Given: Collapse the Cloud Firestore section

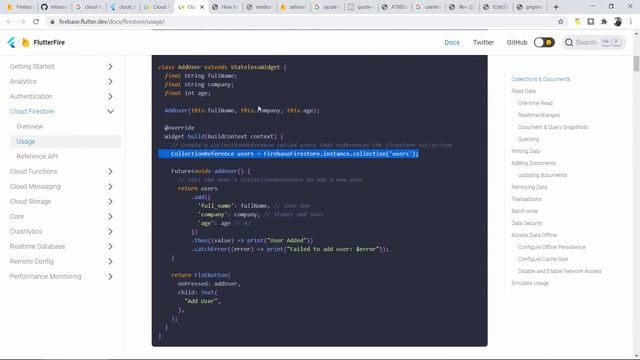Looking at the screenshot, I should point(110,111).
